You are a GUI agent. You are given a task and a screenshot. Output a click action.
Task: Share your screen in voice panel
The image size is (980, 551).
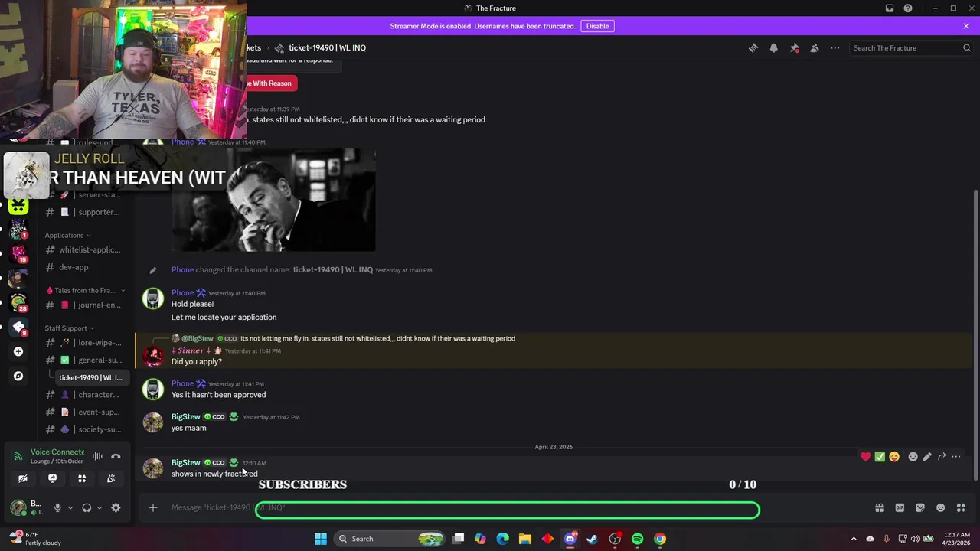tap(52, 479)
